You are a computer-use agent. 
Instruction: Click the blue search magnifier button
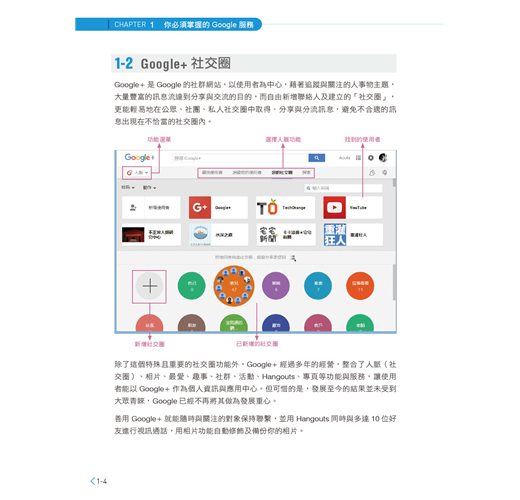click(x=316, y=158)
